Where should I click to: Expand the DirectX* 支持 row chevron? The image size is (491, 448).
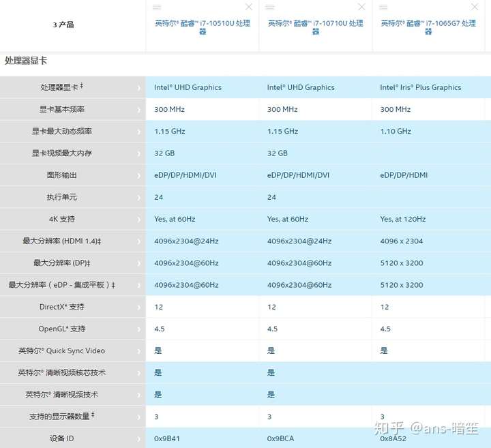click(138, 308)
